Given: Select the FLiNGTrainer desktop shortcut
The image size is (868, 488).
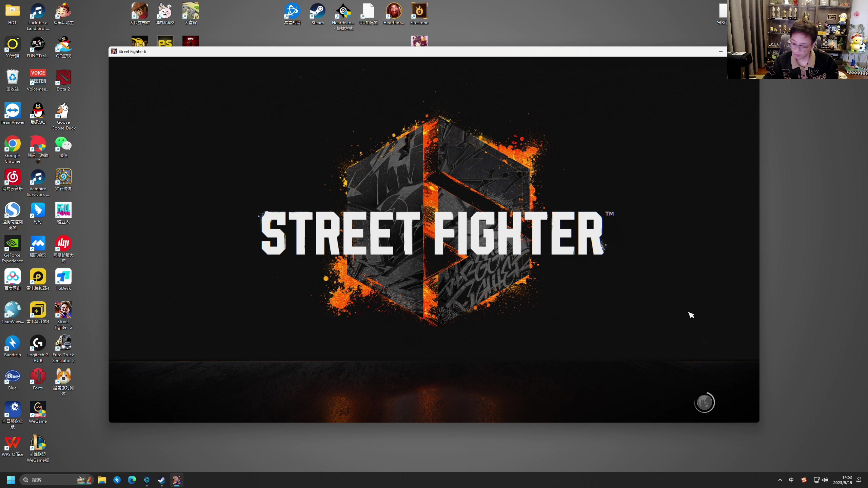Looking at the screenshot, I should (38, 47).
